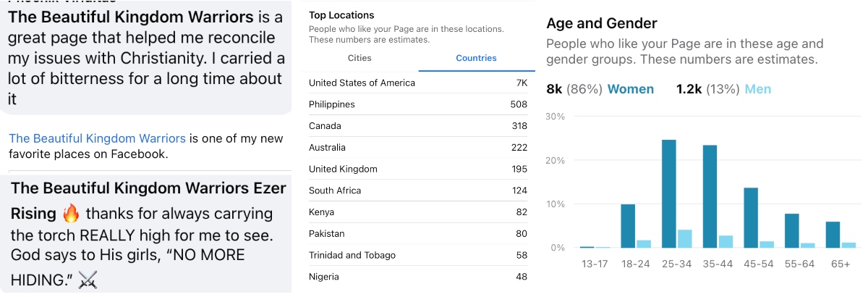Click the dark women bar for 65+
This screenshot has height=297, width=868.
(833, 235)
